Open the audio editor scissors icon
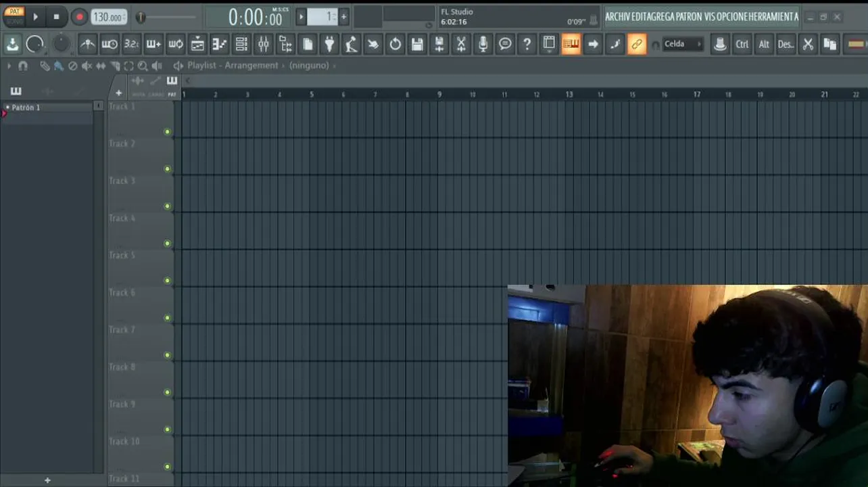Screen dimensions: 868x487 click(x=461, y=44)
